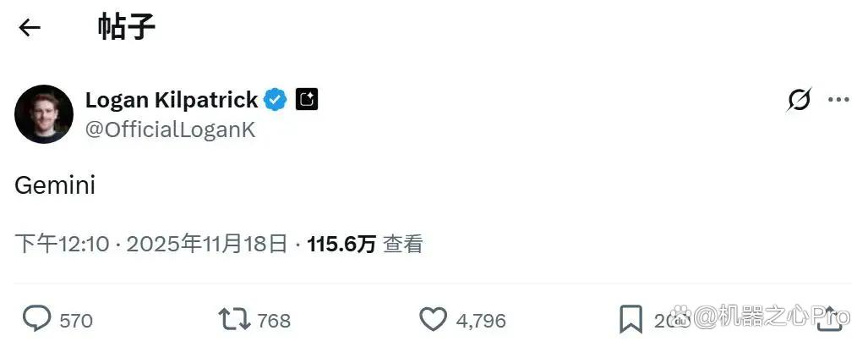868x347 pixels.
Task: Open the share icon at bottom right
Action: point(830,319)
